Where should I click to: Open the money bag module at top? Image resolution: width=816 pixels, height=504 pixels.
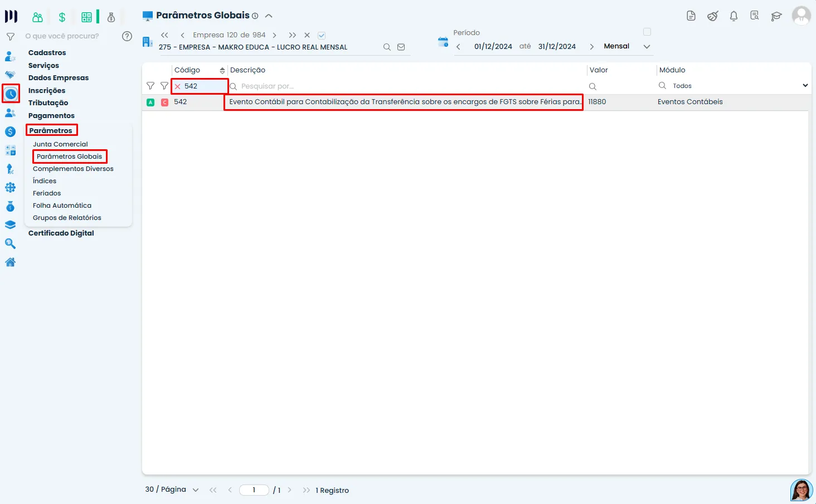(111, 17)
